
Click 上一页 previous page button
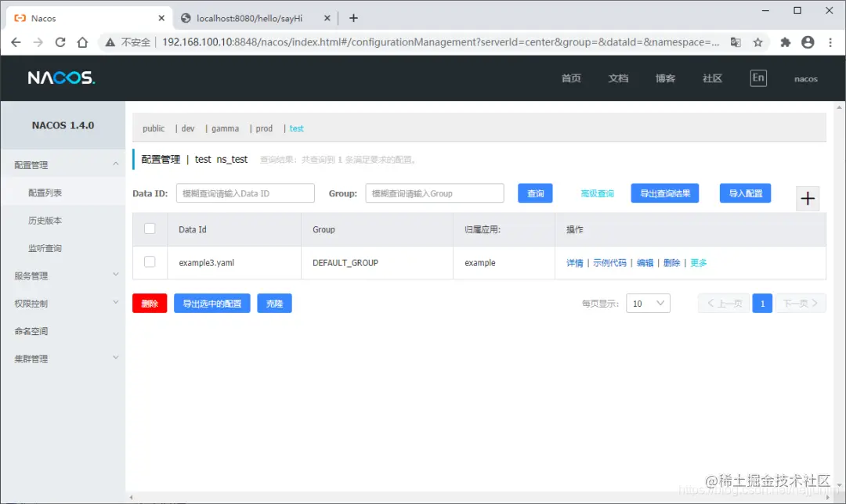(x=724, y=304)
